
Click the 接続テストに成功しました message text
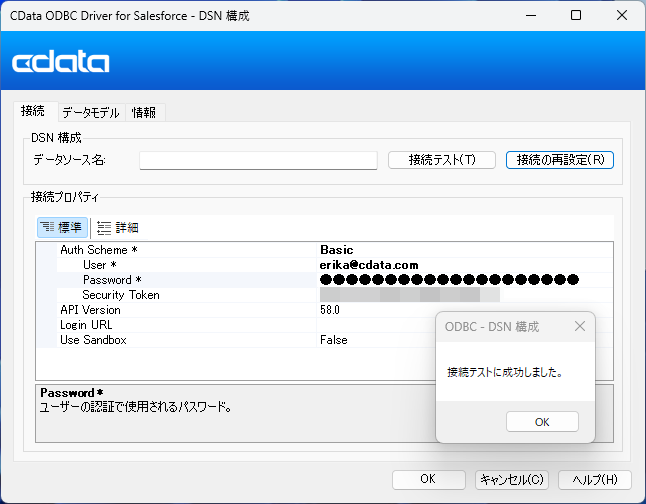pyautogui.click(x=505, y=372)
